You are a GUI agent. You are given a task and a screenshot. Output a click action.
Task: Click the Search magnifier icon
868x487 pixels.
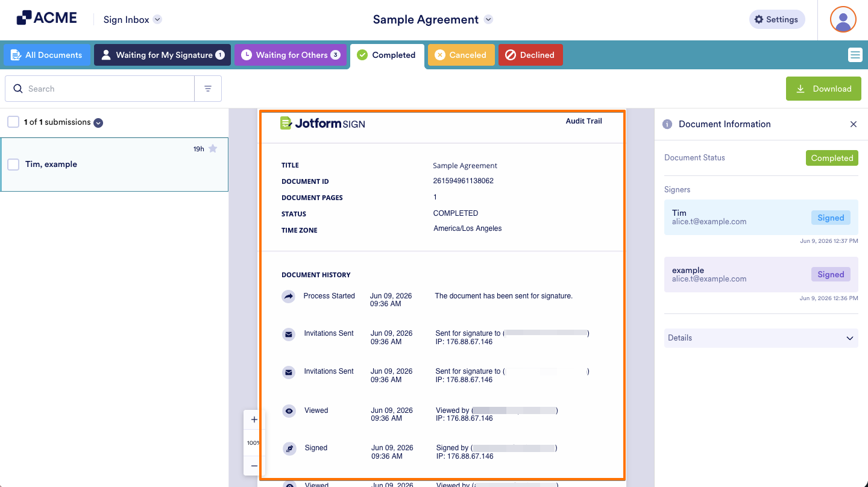[x=18, y=89]
